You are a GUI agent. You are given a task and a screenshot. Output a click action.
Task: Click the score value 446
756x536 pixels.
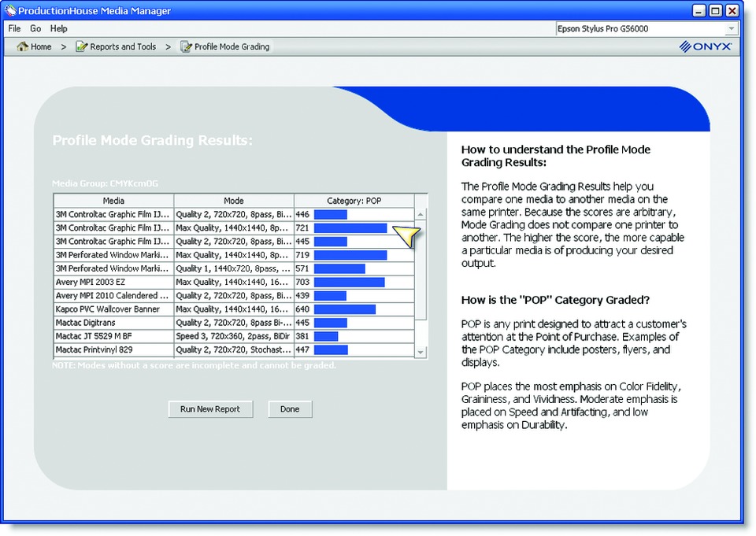click(x=302, y=214)
